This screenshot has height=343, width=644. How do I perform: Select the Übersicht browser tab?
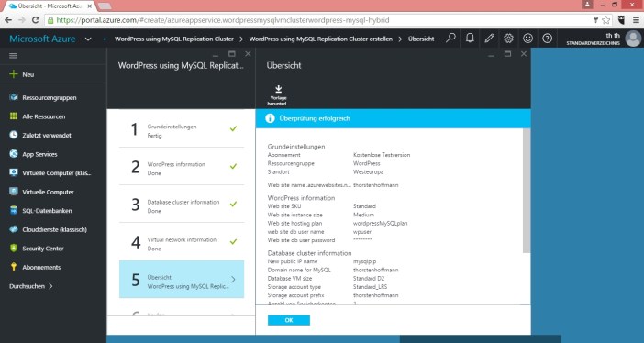pyautogui.click(x=50, y=6)
